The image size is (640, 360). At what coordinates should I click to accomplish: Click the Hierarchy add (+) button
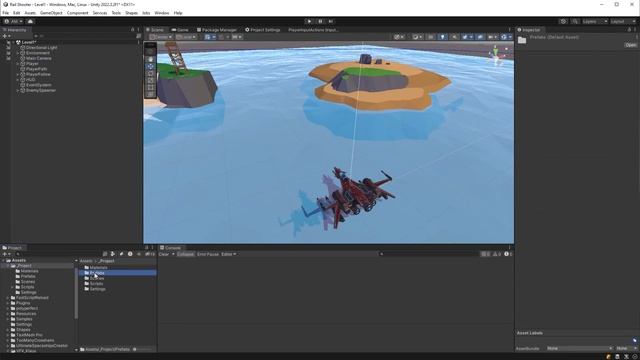(7, 36)
